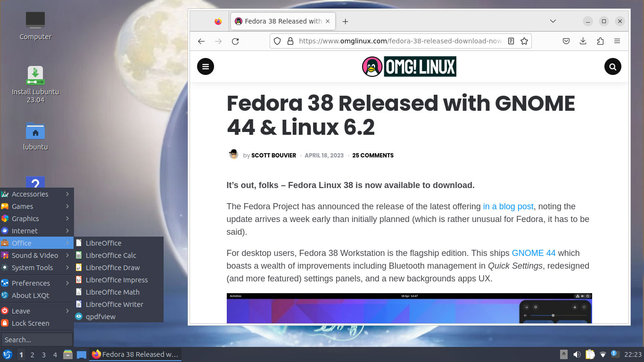Reload the page in Firefox

click(235, 41)
